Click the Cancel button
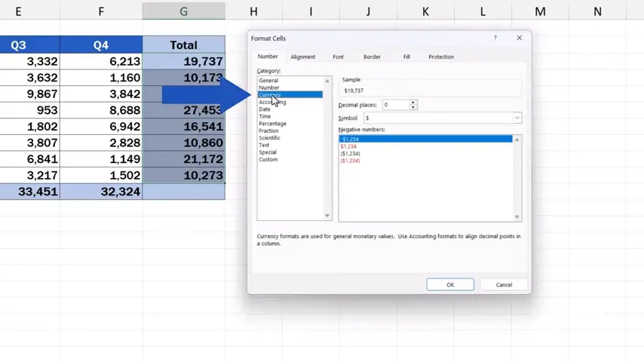 coord(504,284)
